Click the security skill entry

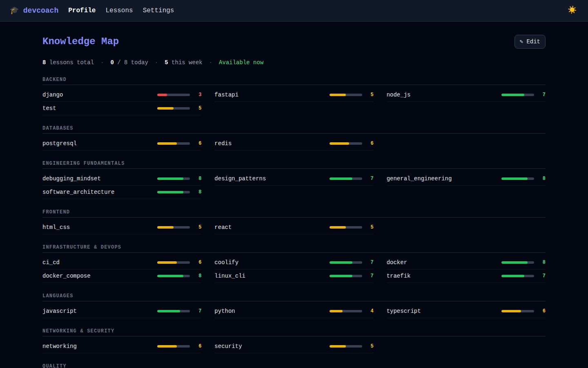pyautogui.click(x=228, y=346)
